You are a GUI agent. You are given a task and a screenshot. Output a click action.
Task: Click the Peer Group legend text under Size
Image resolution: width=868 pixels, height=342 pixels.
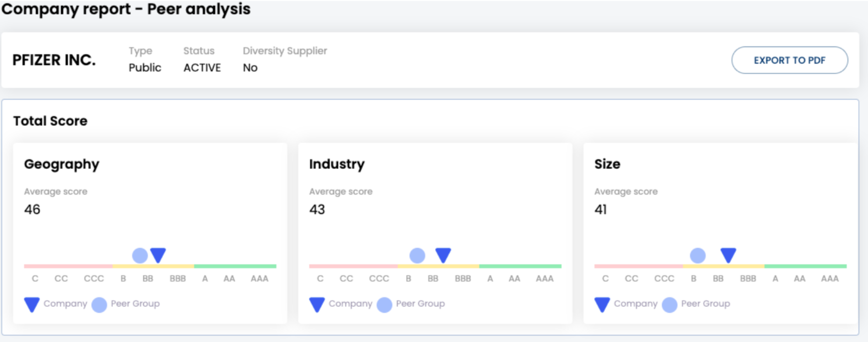[705, 304]
